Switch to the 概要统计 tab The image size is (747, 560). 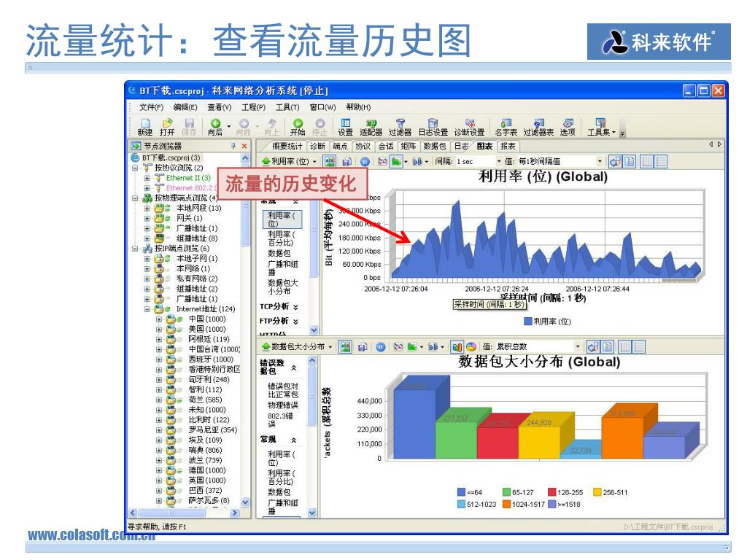287,146
